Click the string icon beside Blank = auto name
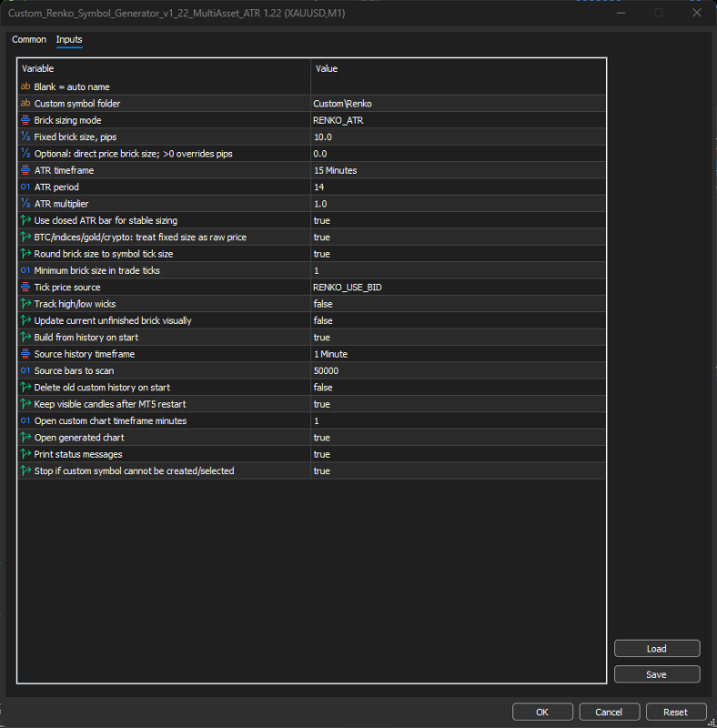 25,86
